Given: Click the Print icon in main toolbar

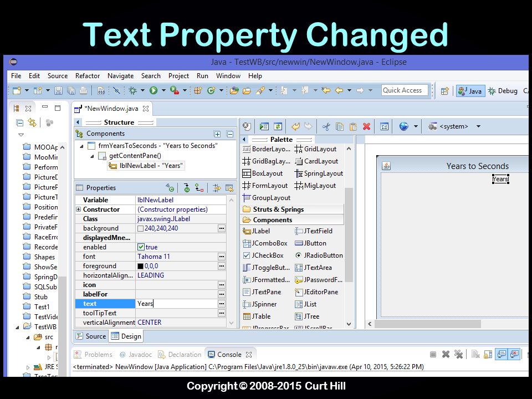Looking at the screenshot, I should click(83, 90).
